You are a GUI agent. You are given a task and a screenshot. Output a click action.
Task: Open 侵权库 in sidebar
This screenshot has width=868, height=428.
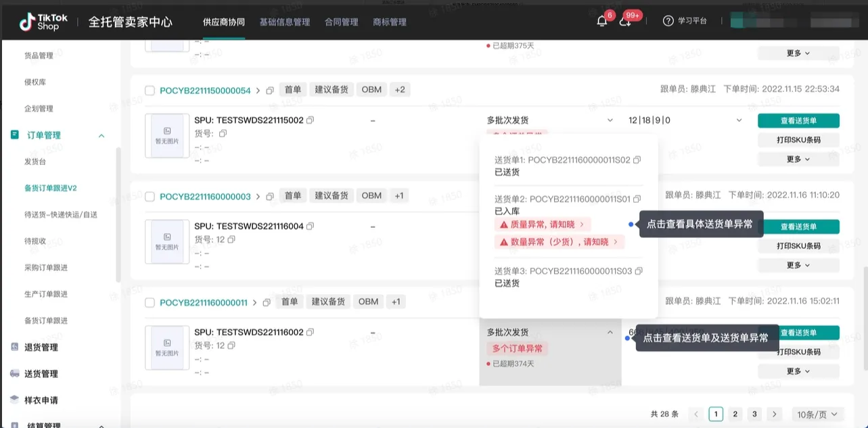[x=35, y=82]
